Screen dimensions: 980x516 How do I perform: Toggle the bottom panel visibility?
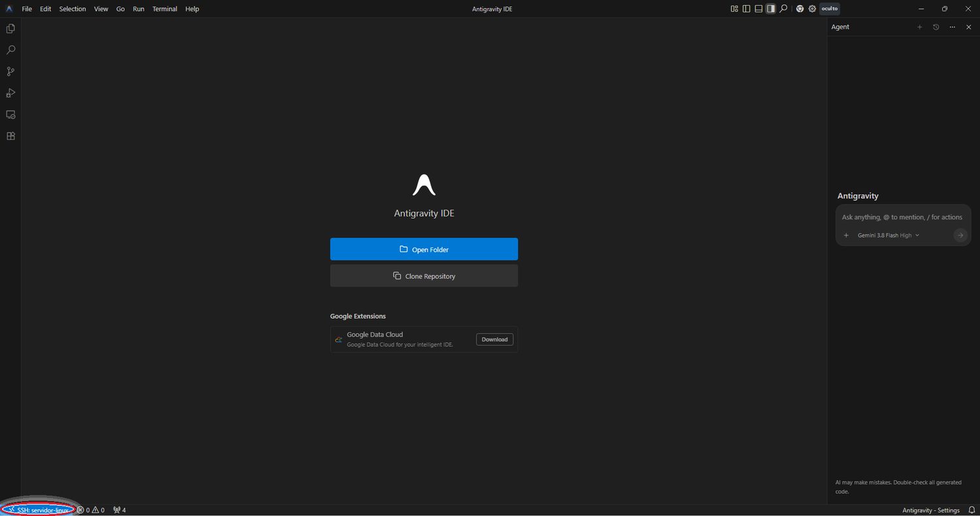click(759, 9)
